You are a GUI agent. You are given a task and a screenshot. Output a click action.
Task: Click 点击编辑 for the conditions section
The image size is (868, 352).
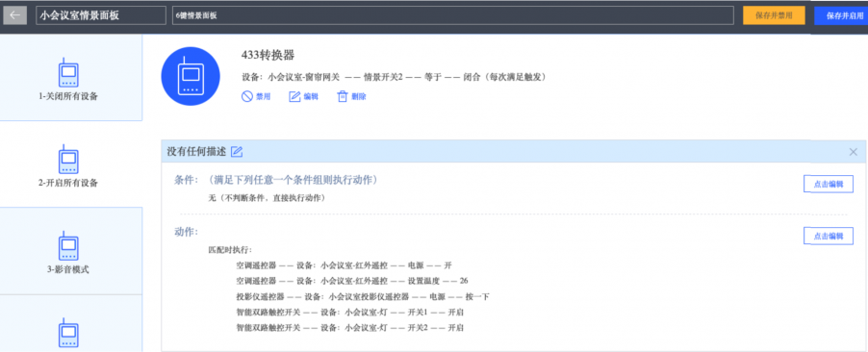pyautogui.click(x=829, y=185)
